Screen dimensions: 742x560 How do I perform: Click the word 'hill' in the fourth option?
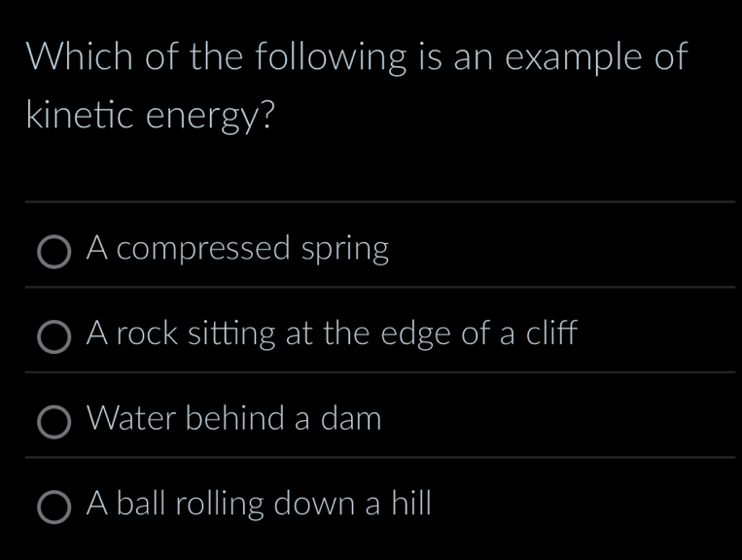tap(409, 504)
